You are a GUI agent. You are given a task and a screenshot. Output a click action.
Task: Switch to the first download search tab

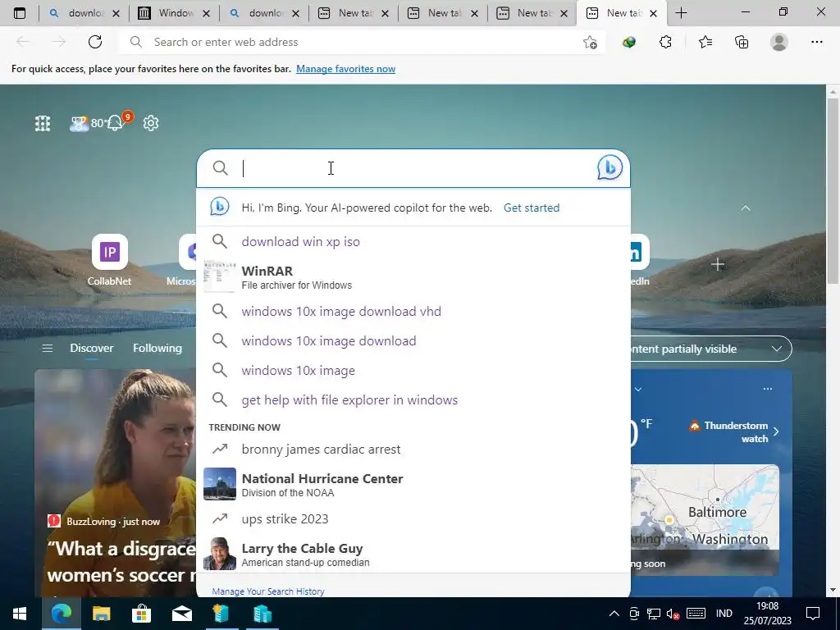tap(84, 13)
